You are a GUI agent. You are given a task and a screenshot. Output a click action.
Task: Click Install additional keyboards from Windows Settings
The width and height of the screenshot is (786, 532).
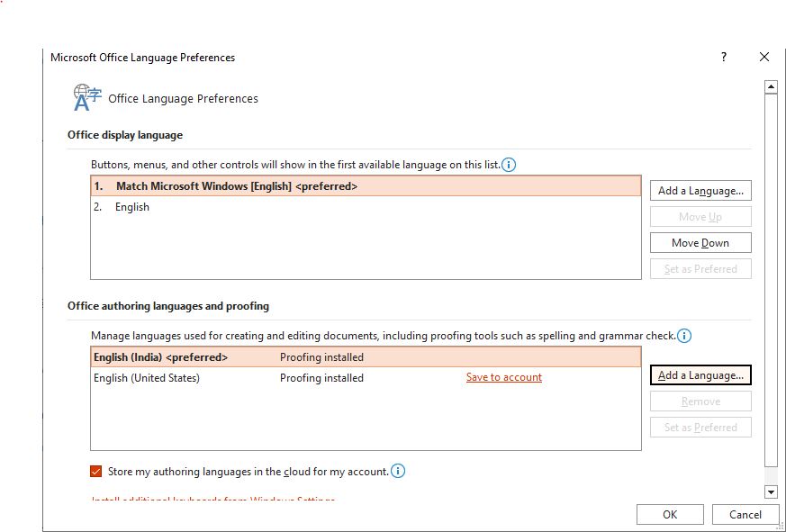coord(212,499)
